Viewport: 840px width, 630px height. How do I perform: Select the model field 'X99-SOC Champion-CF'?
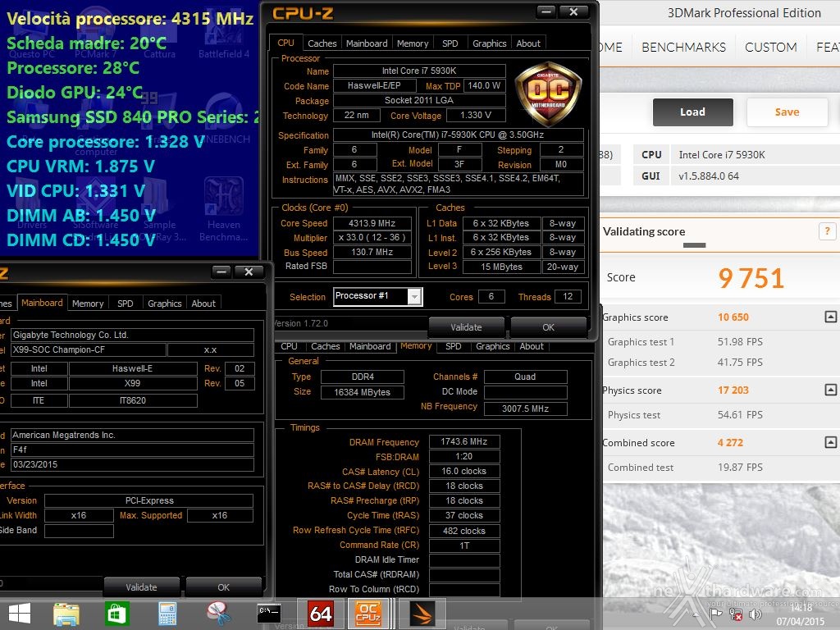click(88, 349)
